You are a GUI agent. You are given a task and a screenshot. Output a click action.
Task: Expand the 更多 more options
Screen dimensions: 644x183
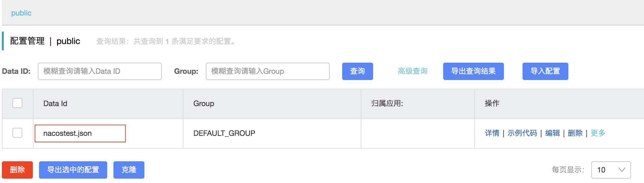[598, 133]
